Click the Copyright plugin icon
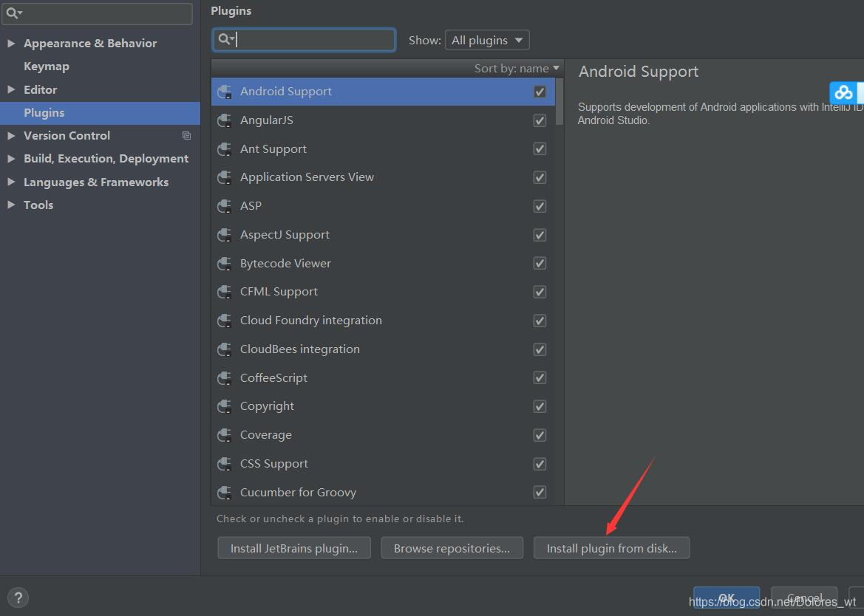This screenshot has height=616, width=864. click(224, 406)
